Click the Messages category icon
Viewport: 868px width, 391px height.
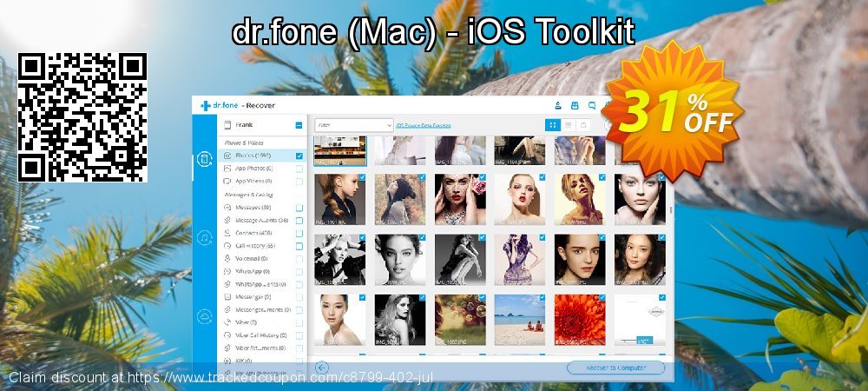point(227,208)
